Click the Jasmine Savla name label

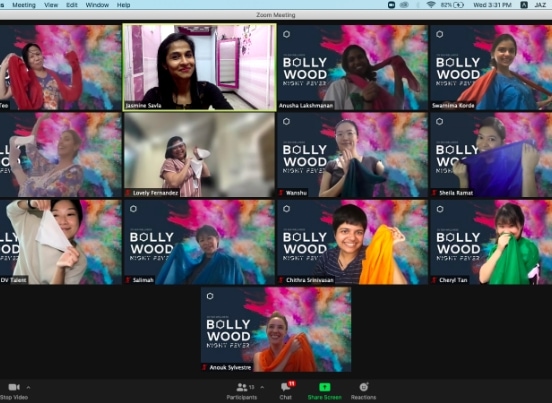(144, 106)
